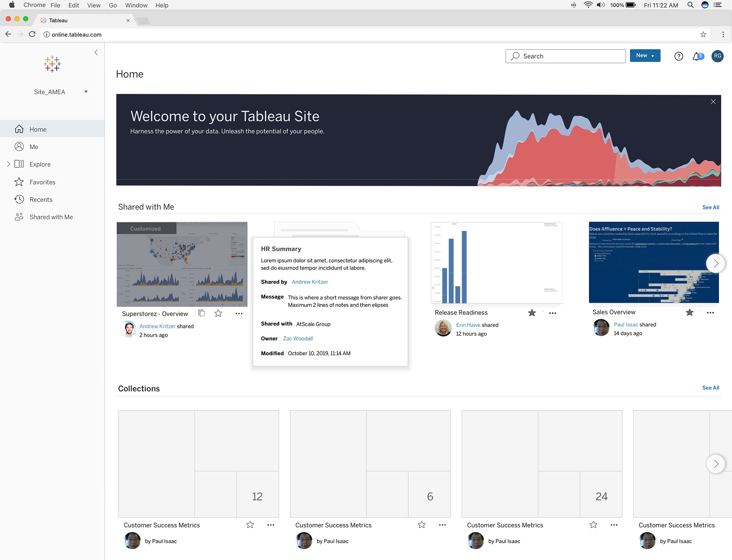Screen dimensions: 732x560
Task: Unfavorite Sales Overview star
Action: (x=690, y=313)
